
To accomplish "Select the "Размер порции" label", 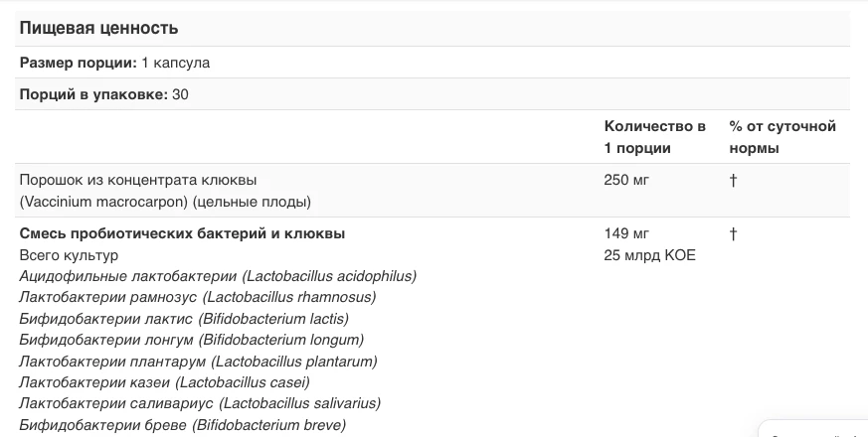I will 79,63.
